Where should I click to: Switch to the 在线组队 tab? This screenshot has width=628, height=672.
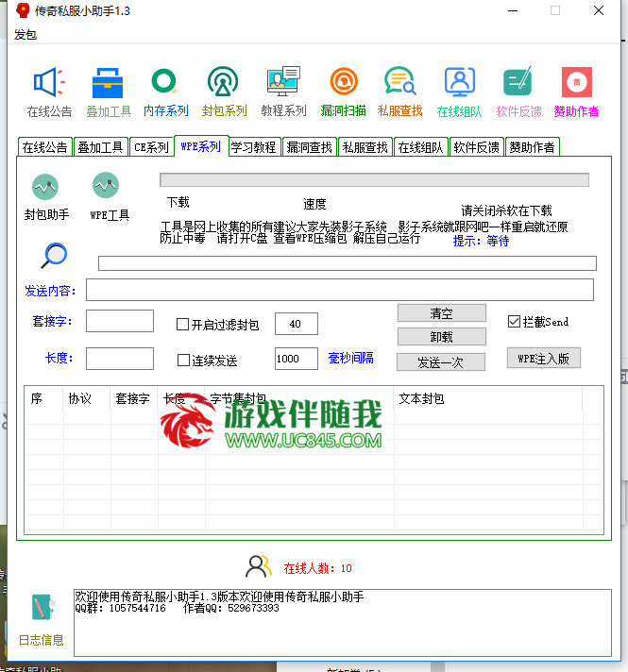[x=421, y=147]
